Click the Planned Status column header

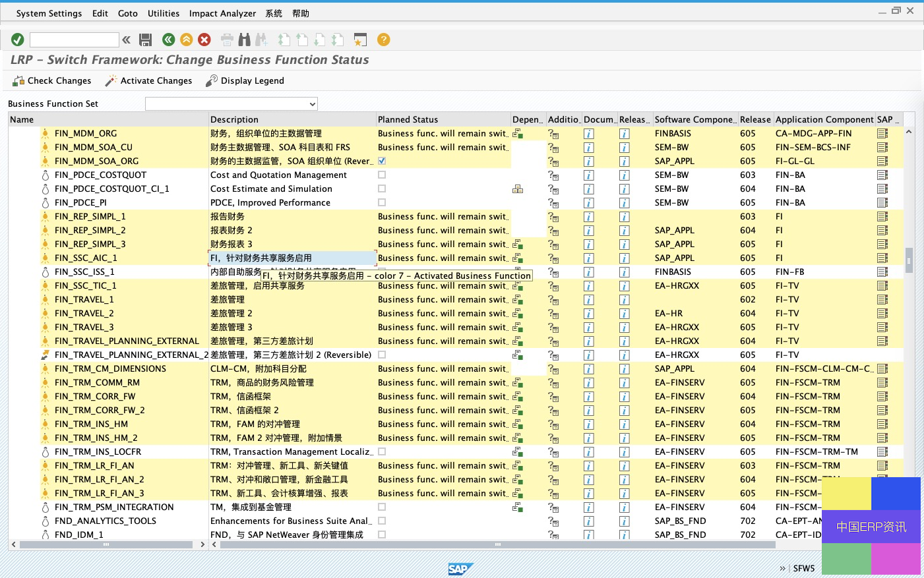point(443,119)
